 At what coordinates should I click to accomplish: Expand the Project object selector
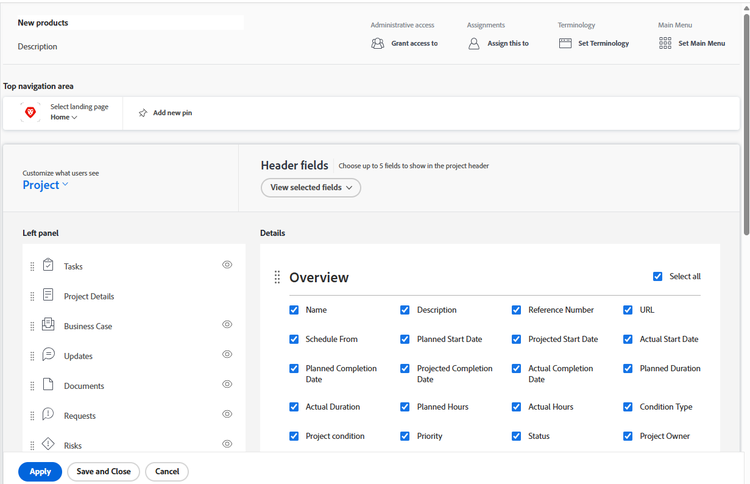point(46,185)
